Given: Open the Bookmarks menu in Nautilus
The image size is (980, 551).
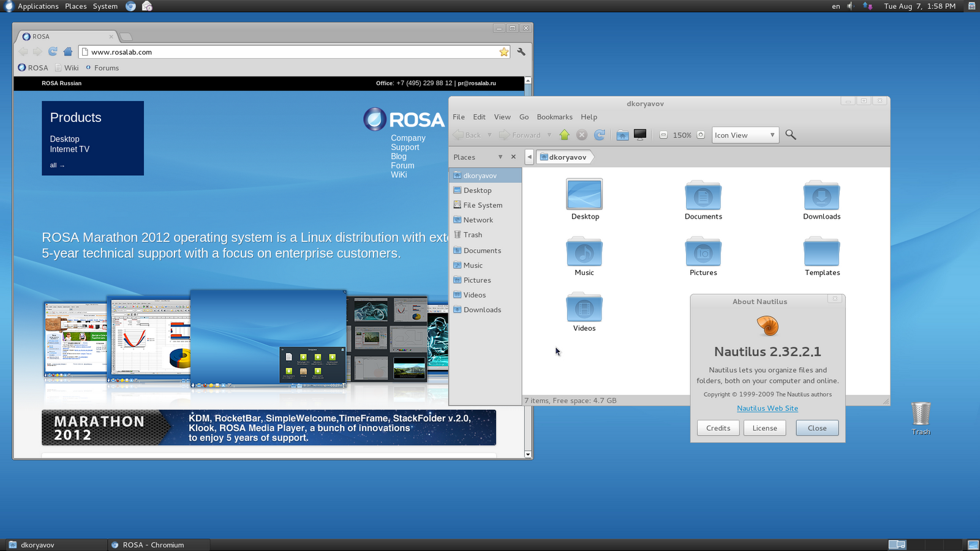Looking at the screenshot, I should (x=554, y=117).
